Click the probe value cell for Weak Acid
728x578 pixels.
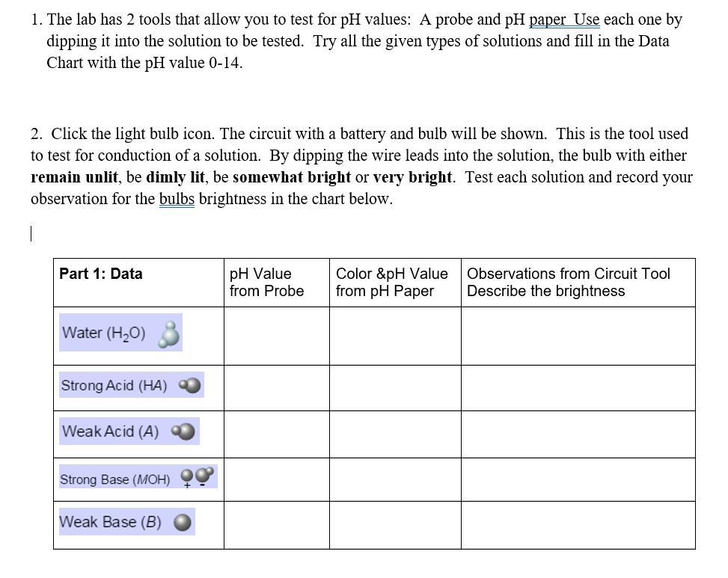click(x=275, y=432)
